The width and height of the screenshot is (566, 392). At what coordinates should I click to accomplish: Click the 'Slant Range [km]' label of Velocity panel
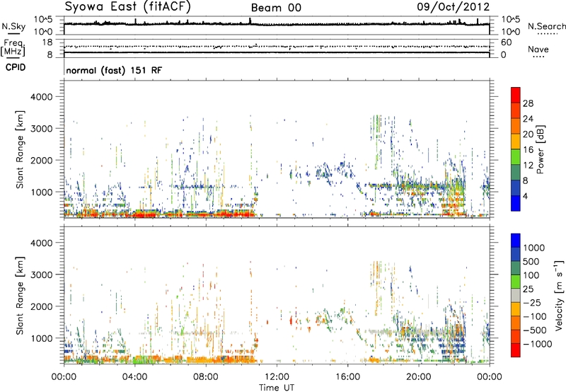[20, 296]
